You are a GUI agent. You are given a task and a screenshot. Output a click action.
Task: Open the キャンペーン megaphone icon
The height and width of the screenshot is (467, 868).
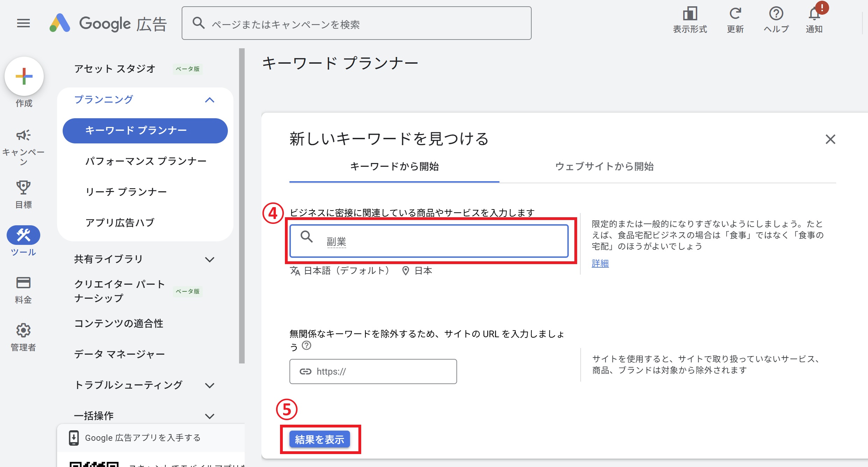pos(23,135)
